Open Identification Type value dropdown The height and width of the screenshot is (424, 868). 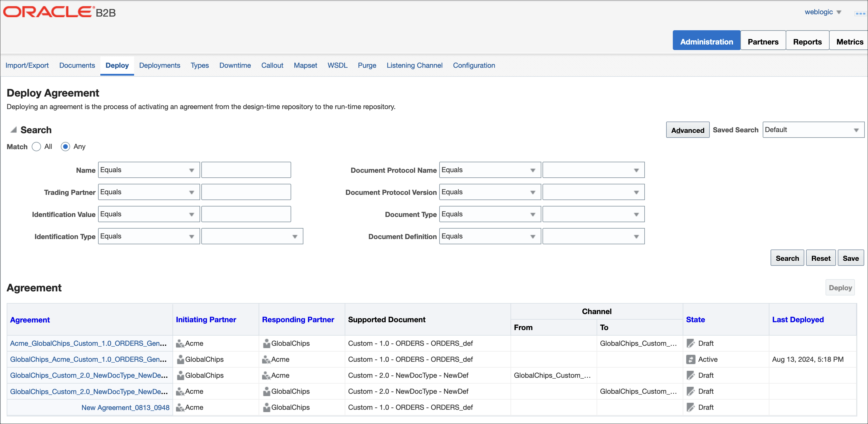[x=252, y=236]
